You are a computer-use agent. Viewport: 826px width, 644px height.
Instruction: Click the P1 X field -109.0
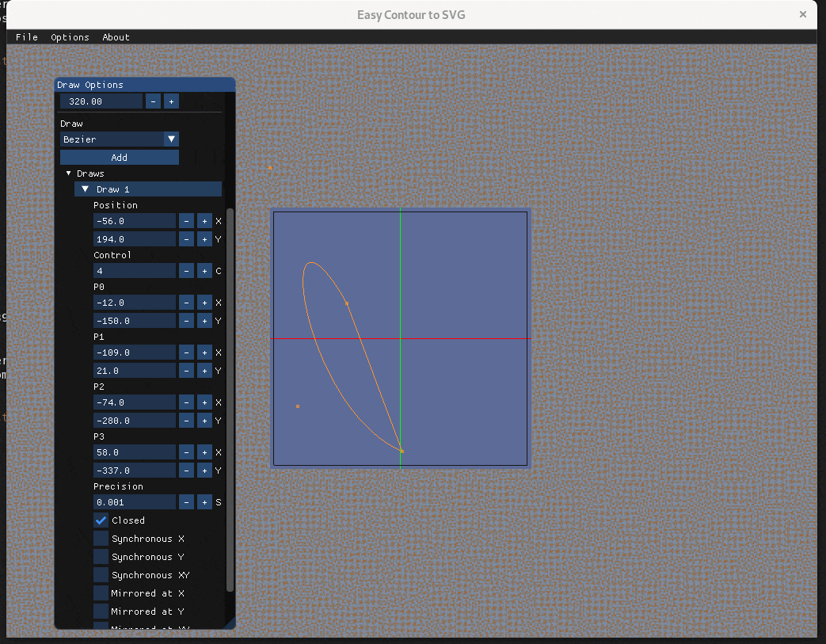pos(135,352)
